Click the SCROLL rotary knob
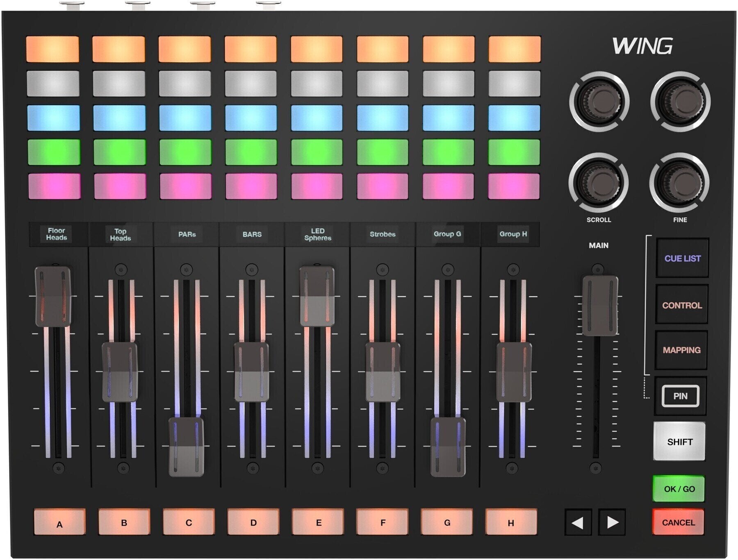Image resolution: width=738 pixels, height=560 pixels. coord(598,182)
